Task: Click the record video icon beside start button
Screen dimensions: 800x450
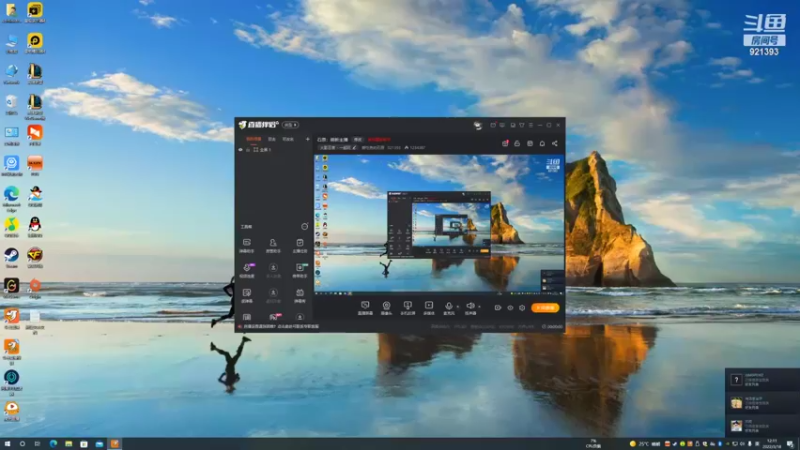Action: click(498, 308)
